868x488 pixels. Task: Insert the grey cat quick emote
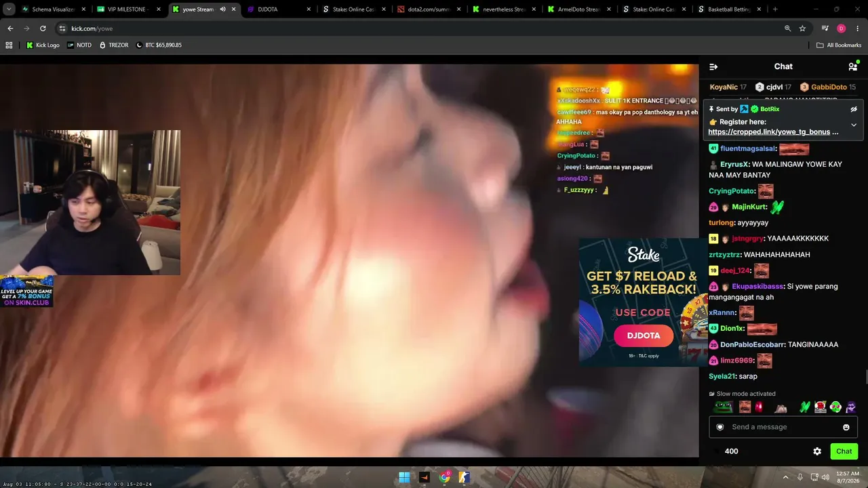coord(781,407)
